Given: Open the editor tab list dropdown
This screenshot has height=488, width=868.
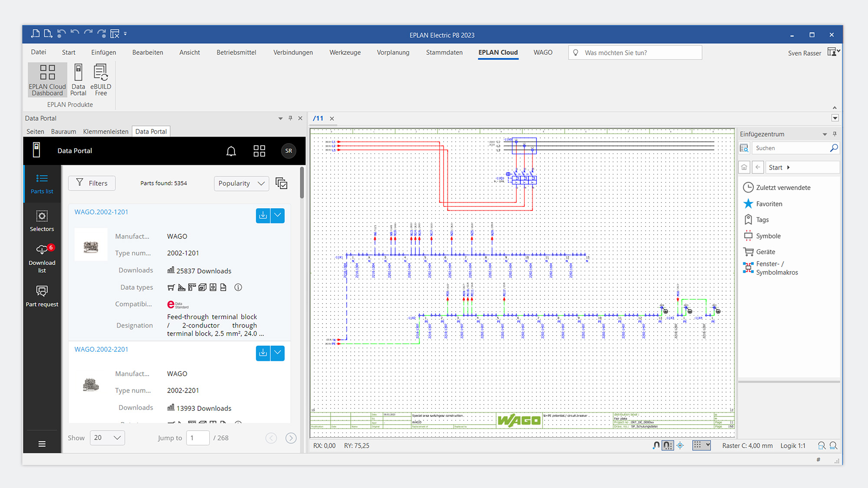Looking at the screenshot, I should point(835,118).
